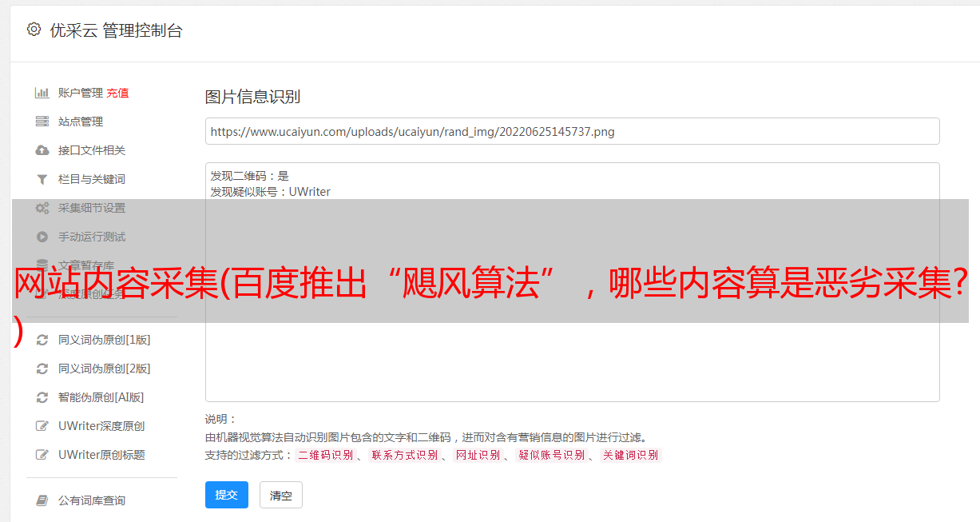980x522 pixels.
Task: Click the 清空 button
Action: tap(281, 495)
